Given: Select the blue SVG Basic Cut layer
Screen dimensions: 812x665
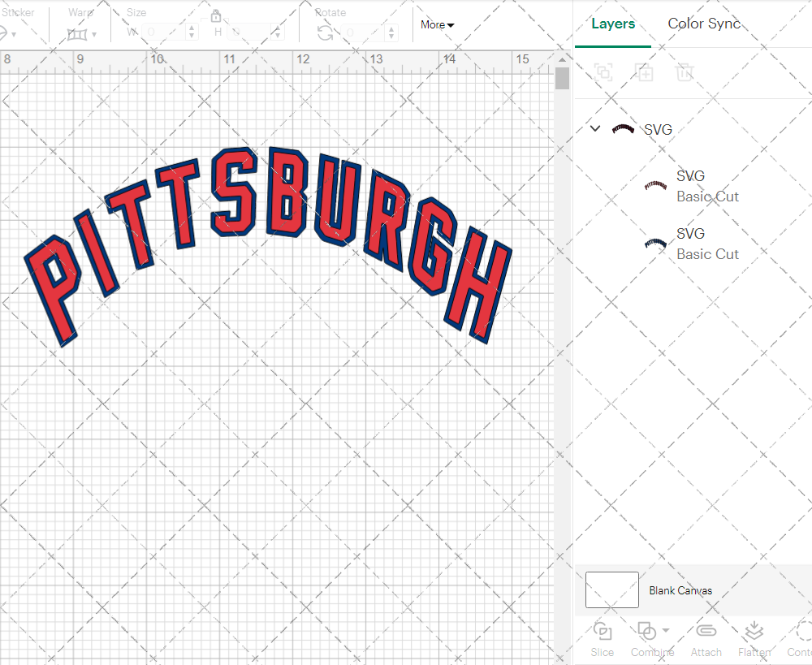Looking at the screenshot, I should pyautogui.click(x=693, y=244).
